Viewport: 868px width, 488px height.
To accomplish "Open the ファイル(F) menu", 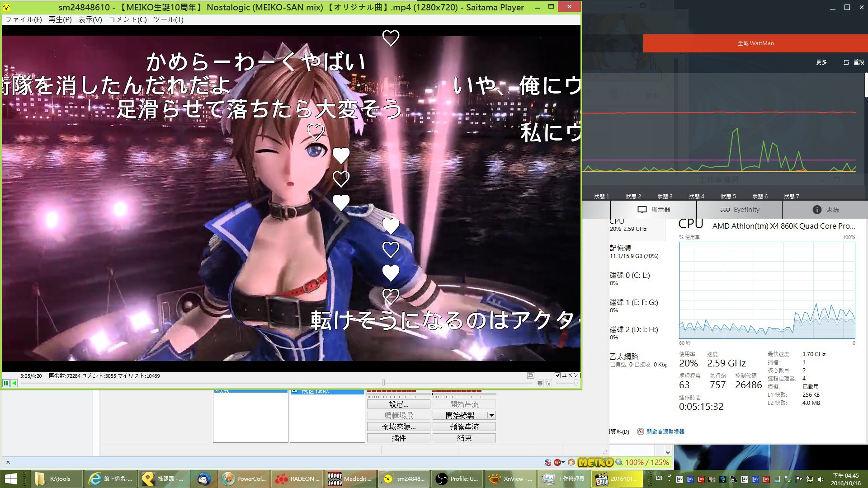I will [x=24, y=19].
